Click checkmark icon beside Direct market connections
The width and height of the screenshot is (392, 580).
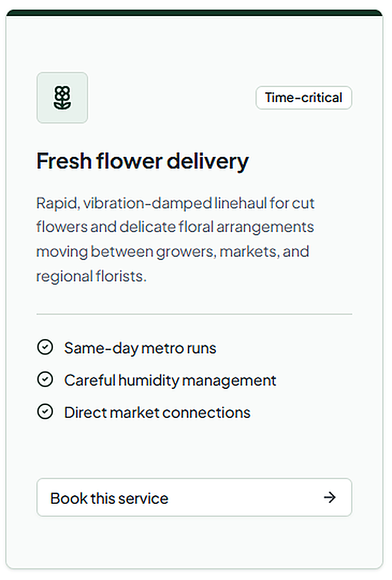pos(45,412)
